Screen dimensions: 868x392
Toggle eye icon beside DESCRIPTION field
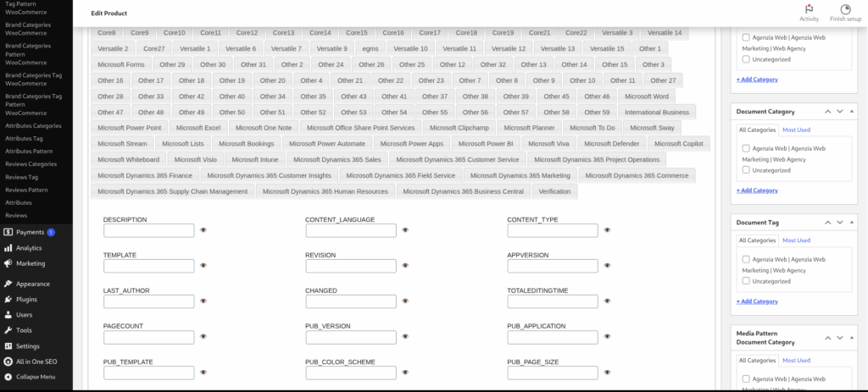[203, 230]
